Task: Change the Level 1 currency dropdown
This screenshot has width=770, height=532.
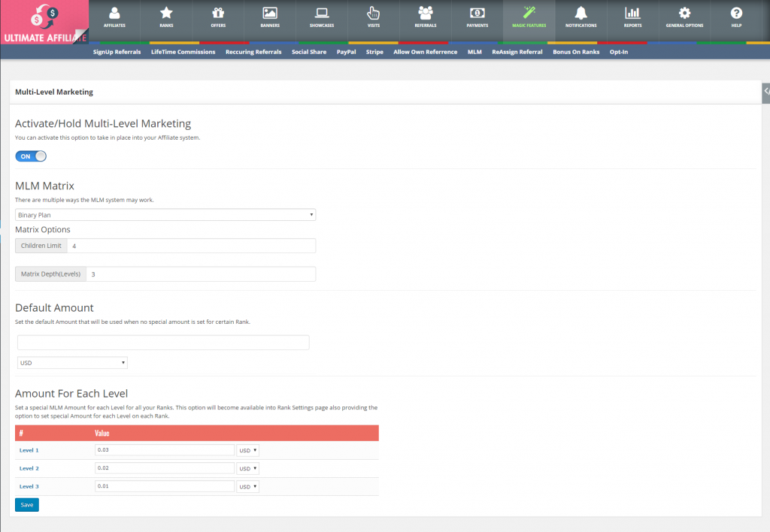Action: [x=247, y=450]
